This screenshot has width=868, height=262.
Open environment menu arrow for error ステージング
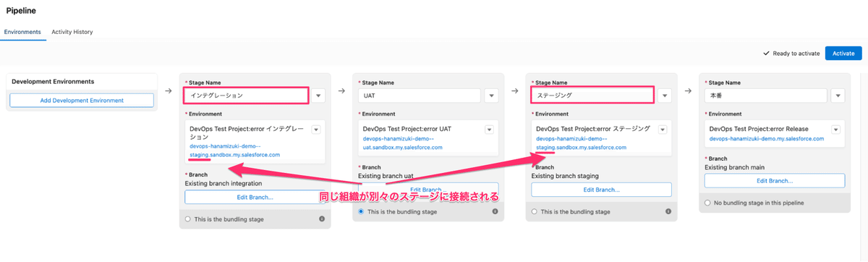click(x=662, y=130)
